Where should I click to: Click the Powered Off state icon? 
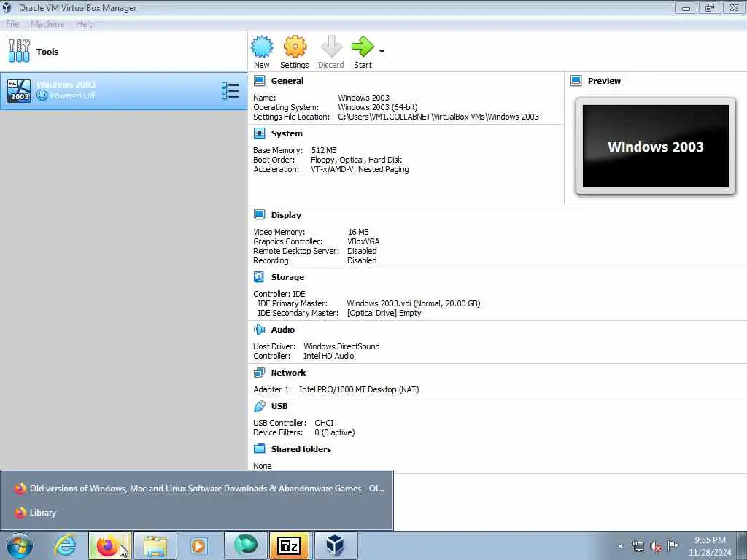[x=42, y=96]
